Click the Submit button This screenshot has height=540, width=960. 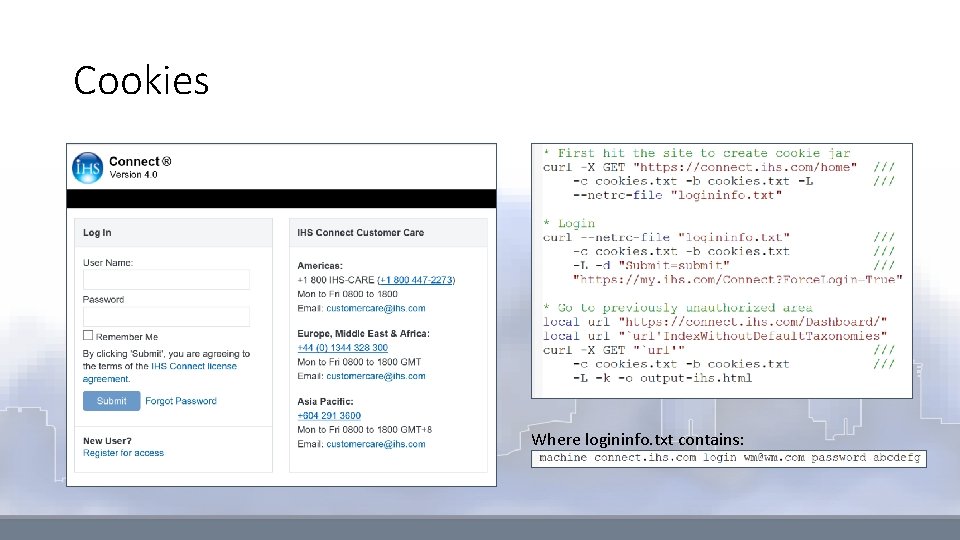click(111, 401)
